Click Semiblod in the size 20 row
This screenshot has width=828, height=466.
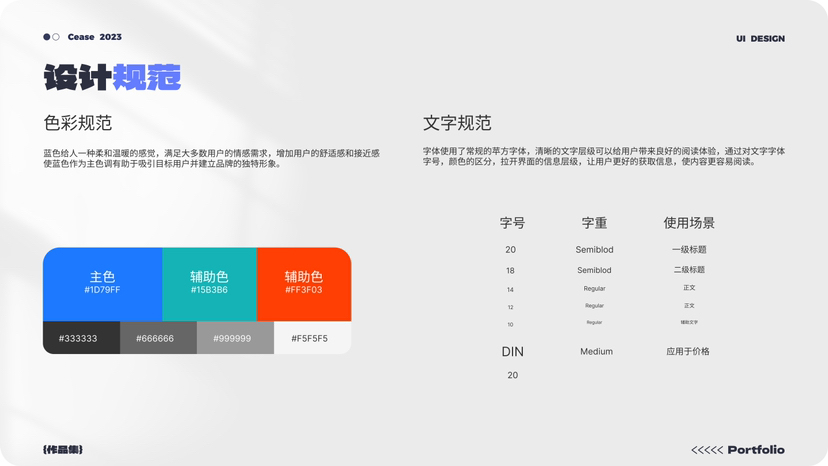point(595,249)
